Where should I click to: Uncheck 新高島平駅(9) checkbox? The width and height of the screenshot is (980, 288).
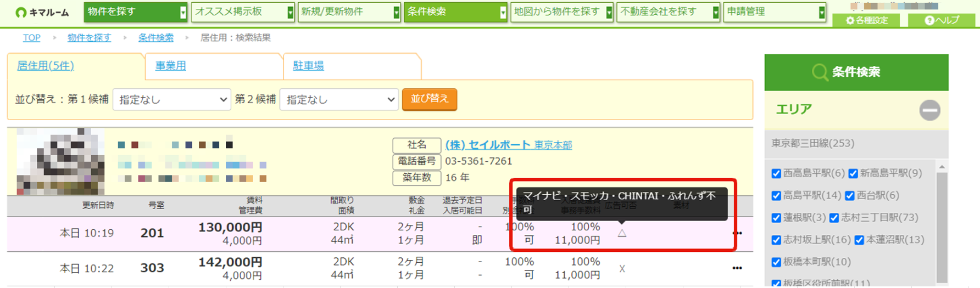(x=853, y=174)
